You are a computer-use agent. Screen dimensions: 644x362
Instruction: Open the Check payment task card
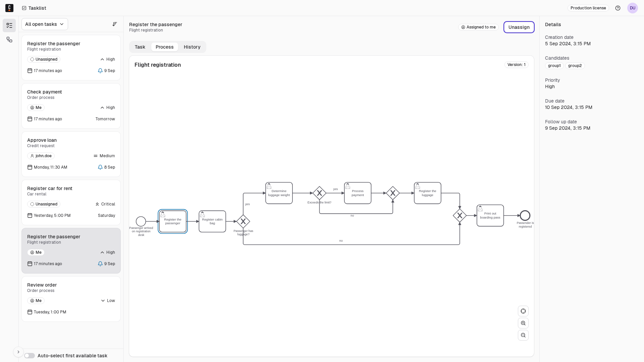pos(71,106)
